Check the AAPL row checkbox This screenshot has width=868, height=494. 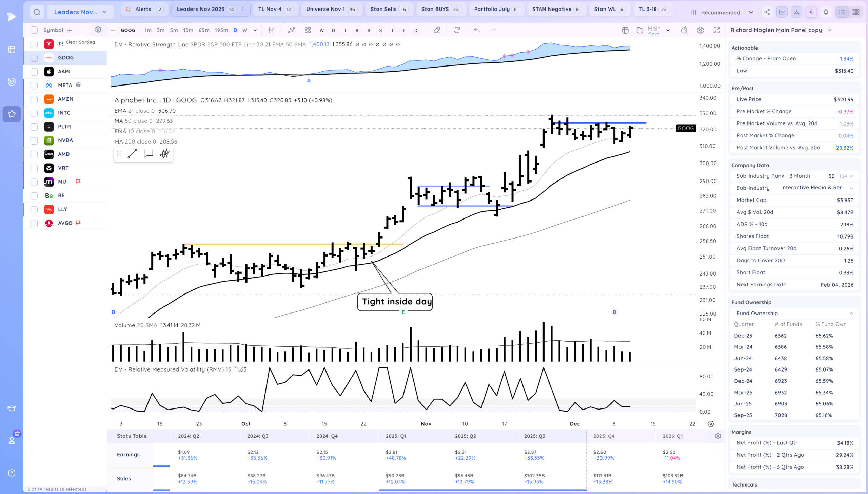34,72
